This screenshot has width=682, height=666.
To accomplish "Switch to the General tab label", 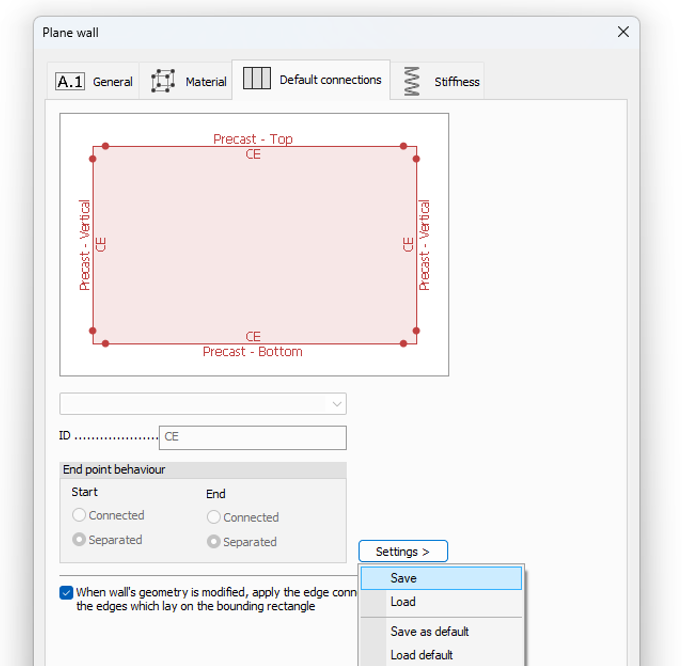I will coord(113,82).
